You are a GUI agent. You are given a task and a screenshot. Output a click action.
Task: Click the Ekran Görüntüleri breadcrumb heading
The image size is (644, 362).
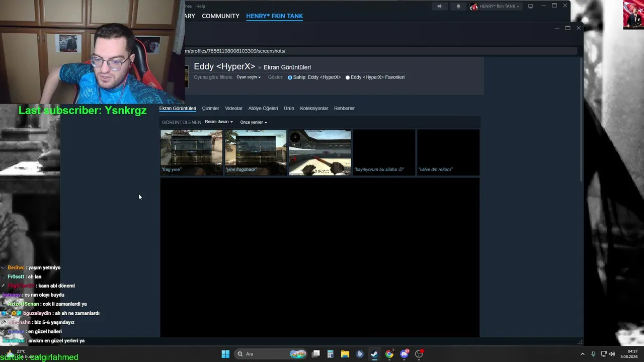(287, 67)
